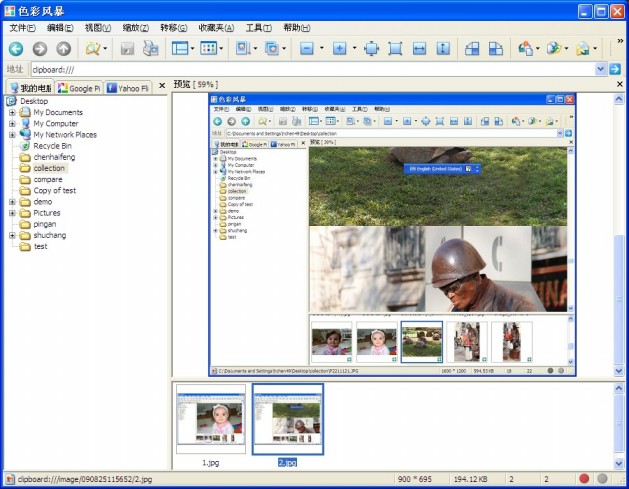Click the Forward navigation arrow
This screenshot has height=489, width=629.
(40, 48)
